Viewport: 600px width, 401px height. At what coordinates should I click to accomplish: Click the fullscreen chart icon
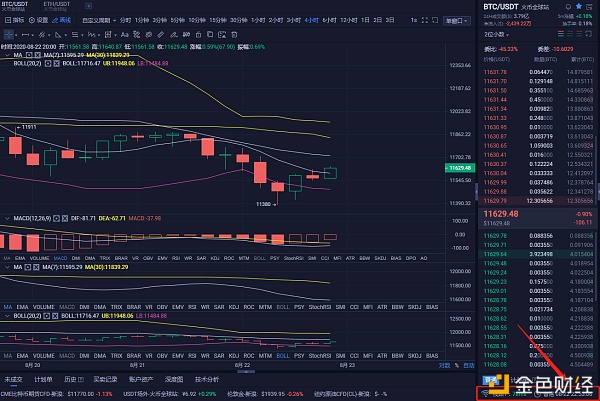click(x=425, y=20)
